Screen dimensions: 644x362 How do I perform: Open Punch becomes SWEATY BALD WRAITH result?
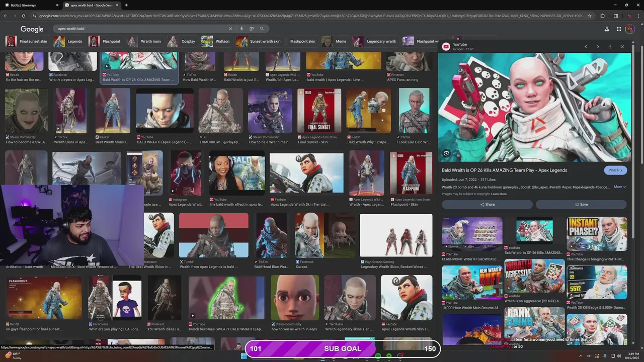click(226, 297)
